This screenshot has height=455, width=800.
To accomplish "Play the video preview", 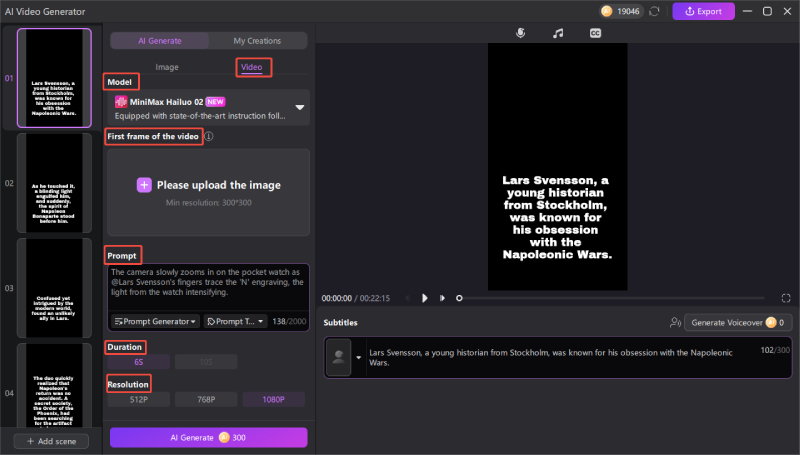I will (425, 298).
